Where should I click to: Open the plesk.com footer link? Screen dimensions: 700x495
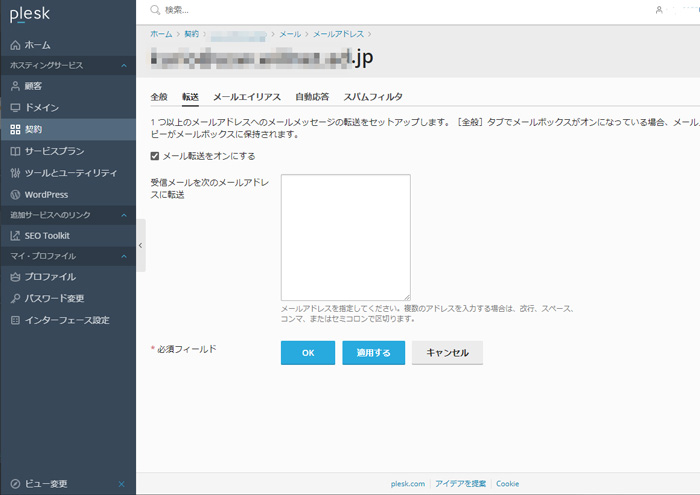point(408,484)
